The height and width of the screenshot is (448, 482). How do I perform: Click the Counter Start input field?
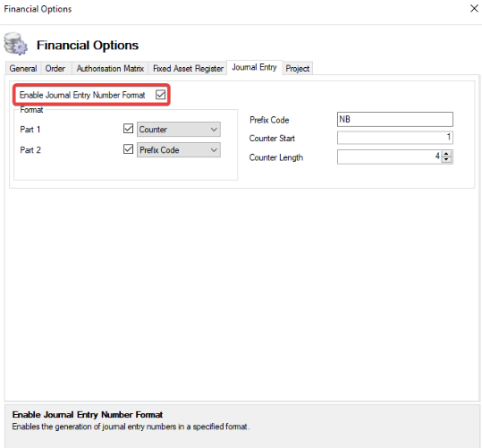[395, 138]
